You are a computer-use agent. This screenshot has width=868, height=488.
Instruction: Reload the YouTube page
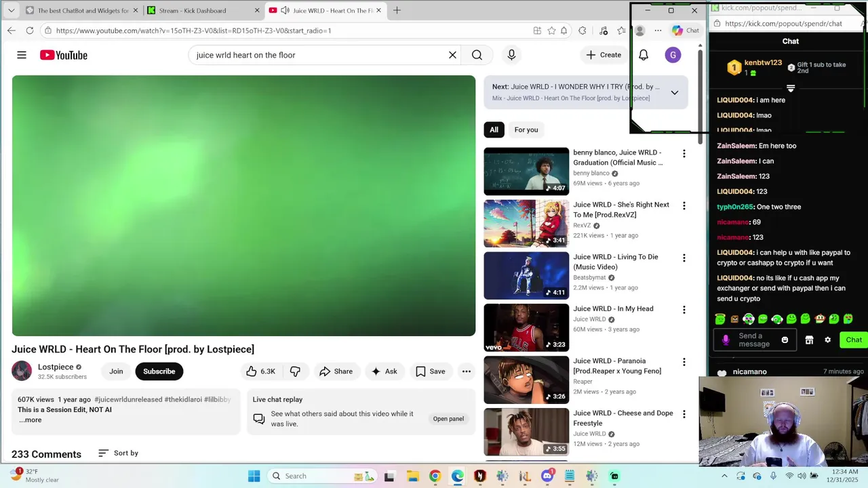30,30
